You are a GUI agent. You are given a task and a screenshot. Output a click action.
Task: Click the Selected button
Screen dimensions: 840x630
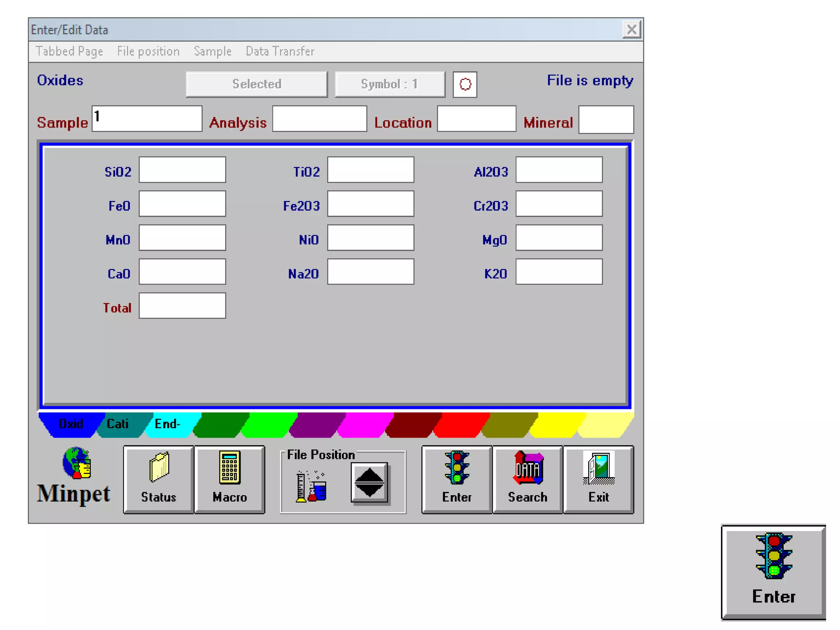(x=257, y=84)
